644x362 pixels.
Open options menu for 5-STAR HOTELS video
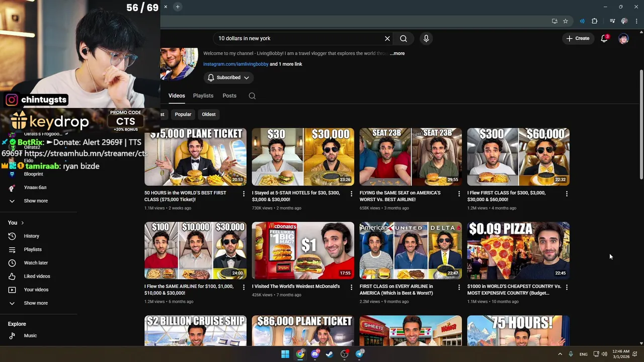(352, 194)
